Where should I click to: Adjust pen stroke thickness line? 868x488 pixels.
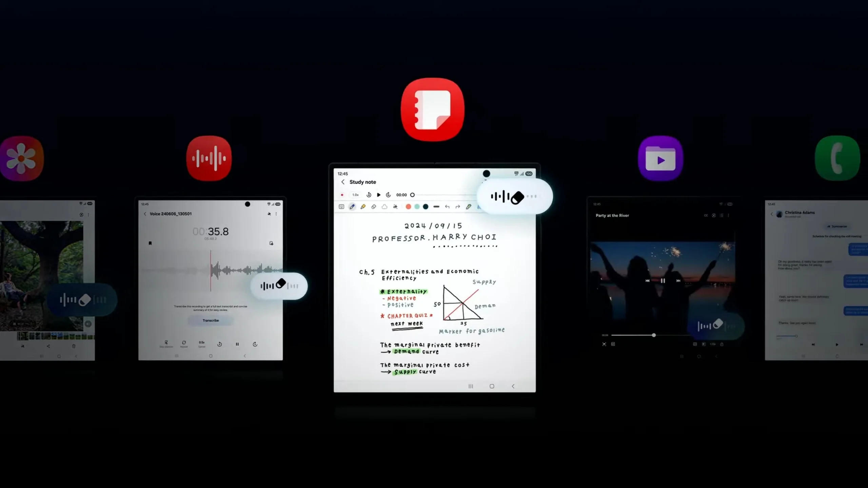tap(436, 207)
